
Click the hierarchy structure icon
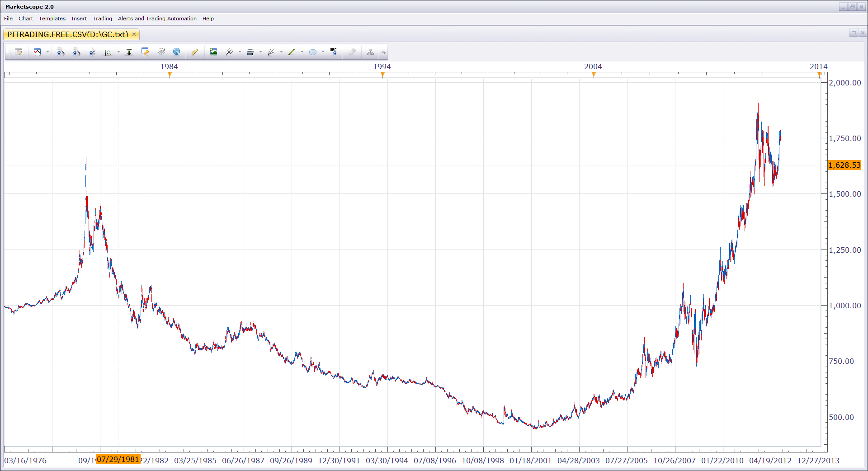370,52
